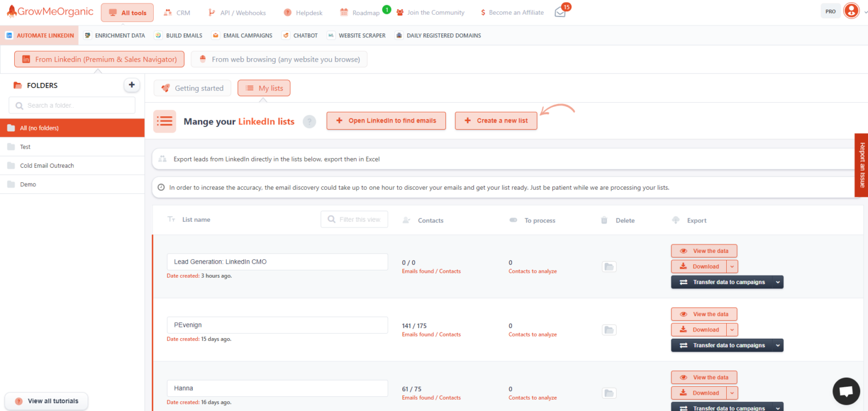Viewport: 868px width, 411px height.
Task: Switch to Email Campaigns tab
Action: pos(242,36)
